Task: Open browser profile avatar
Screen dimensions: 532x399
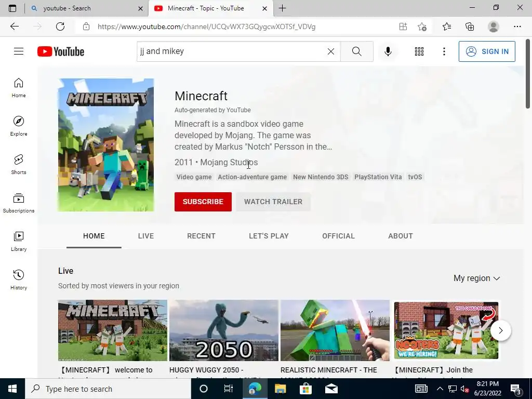Action: (494, 26)
